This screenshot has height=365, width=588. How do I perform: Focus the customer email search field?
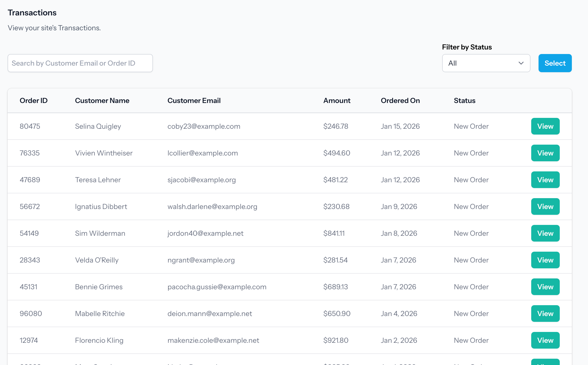coord(80,63)
